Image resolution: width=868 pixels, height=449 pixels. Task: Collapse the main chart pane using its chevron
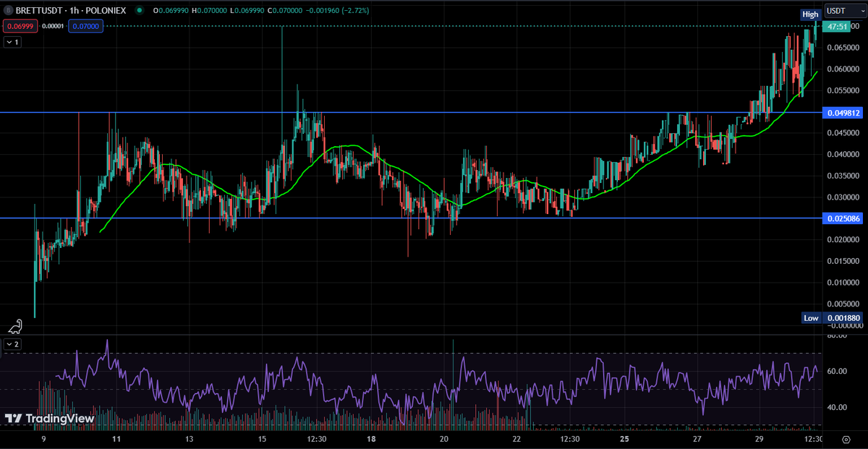[12, 42]
